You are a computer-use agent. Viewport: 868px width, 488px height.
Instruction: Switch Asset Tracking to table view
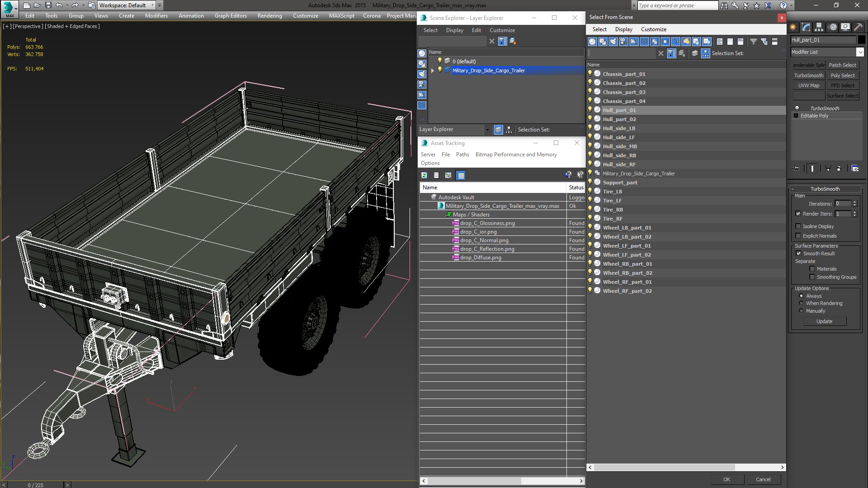click(x=461, y=175)
